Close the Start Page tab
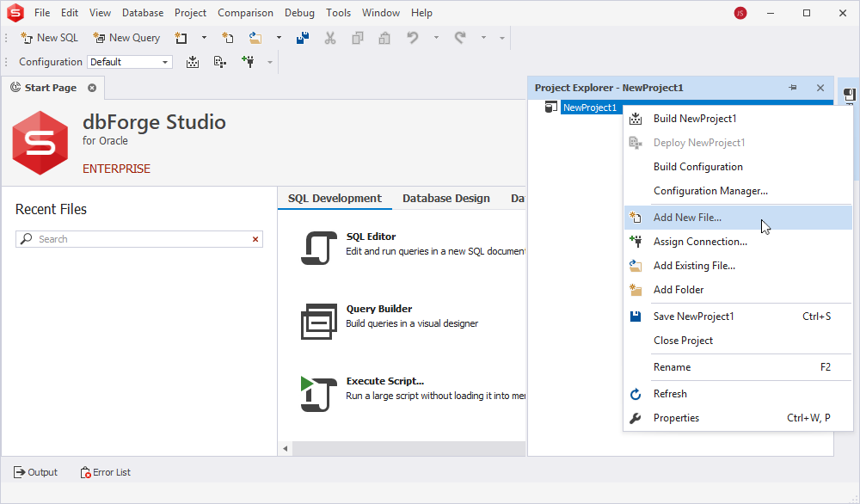Image resolution: width=860 pixels, height=504 pixels. click(x=92, y=88)
